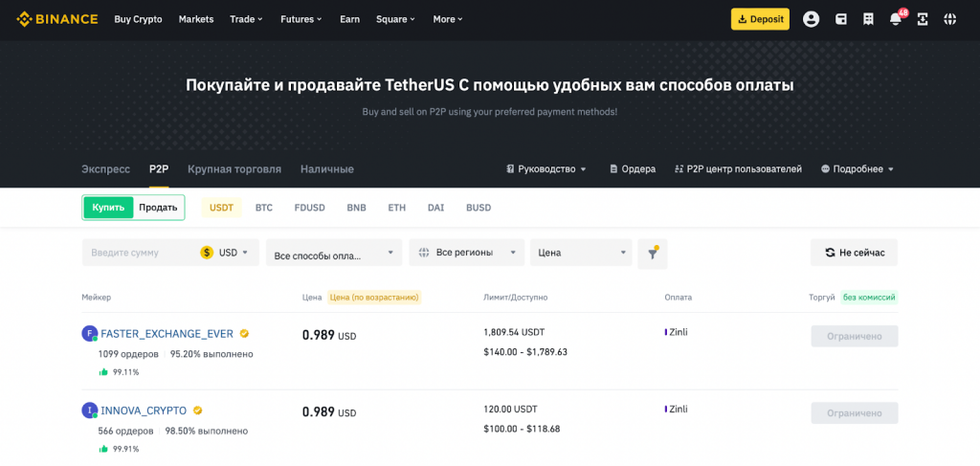Switch to the Экспресс tab
Viewport: 980px width, 466px height.
[105, 168]
